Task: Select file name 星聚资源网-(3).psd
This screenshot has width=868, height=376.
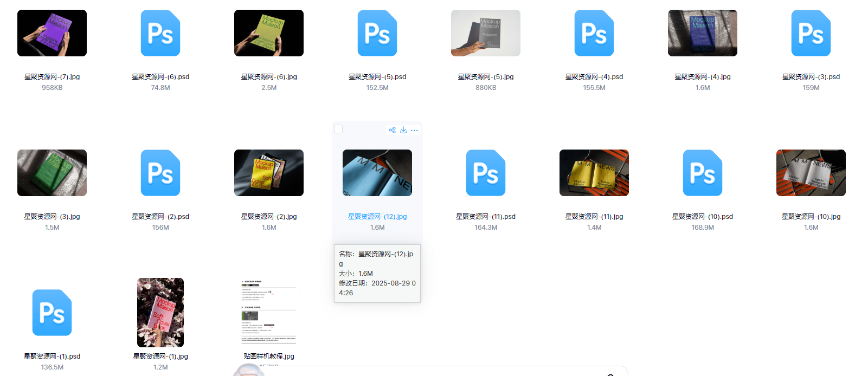Action: (x=811, y=77)
